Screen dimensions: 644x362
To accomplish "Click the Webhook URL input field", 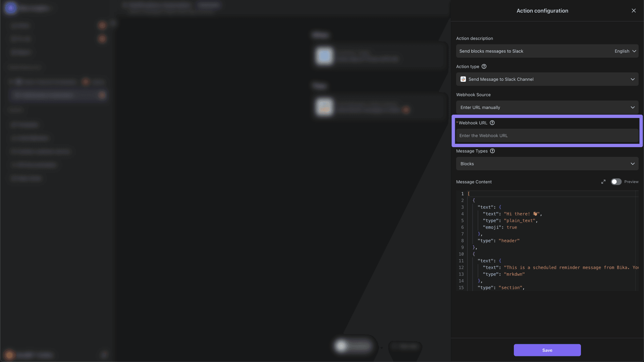I will coord(547,136).
